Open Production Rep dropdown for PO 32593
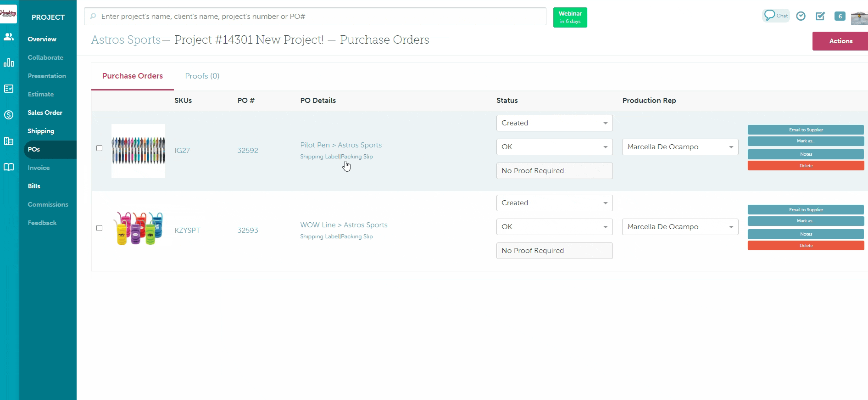This screenshot has width=868, height=400. (680, 227)
